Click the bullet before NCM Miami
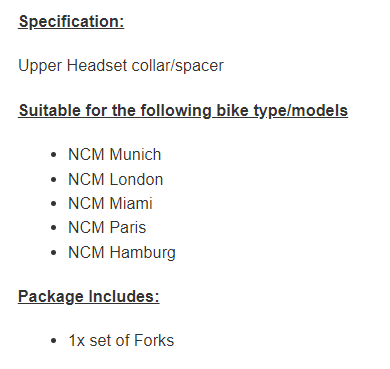This screenshot has height=369, width=390. [x=54, y=204]
